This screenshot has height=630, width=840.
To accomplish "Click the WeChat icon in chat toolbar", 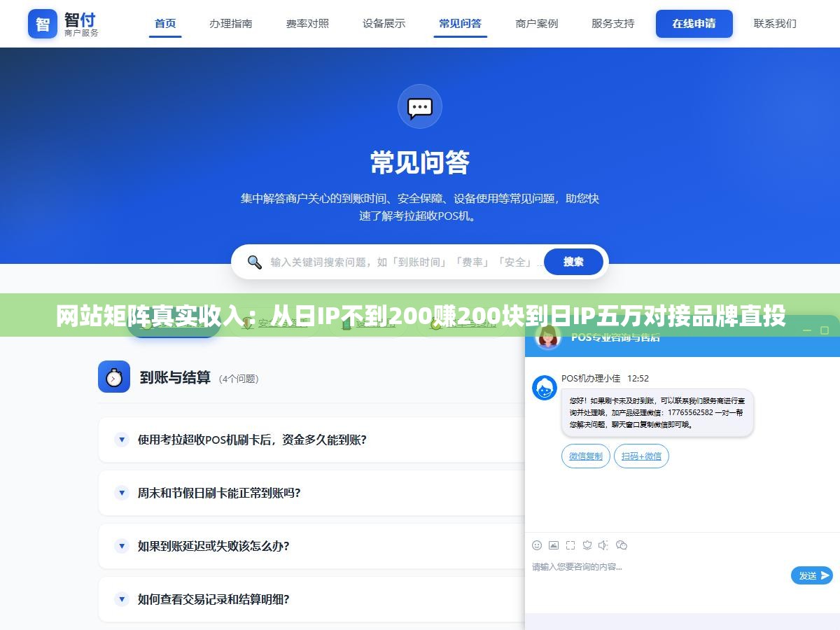I will (x=622, y=545).
